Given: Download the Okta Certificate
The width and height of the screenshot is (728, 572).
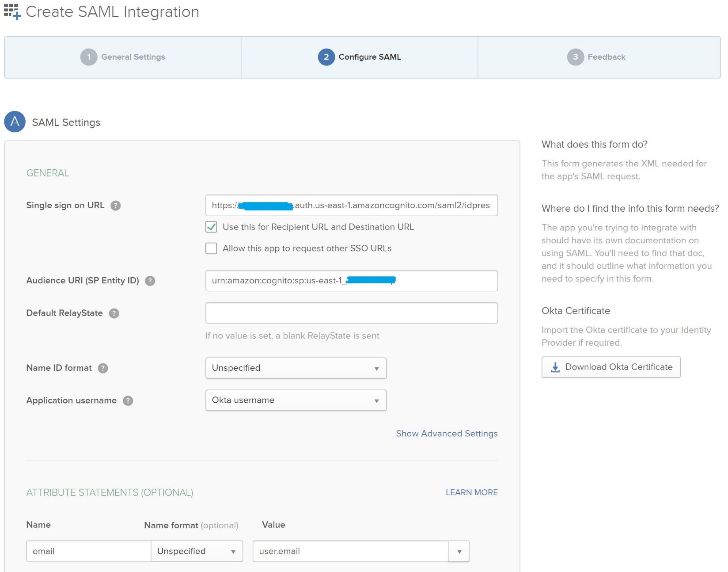Looking at the screenshot, I should pyautogui.click(x=611, y=367).
